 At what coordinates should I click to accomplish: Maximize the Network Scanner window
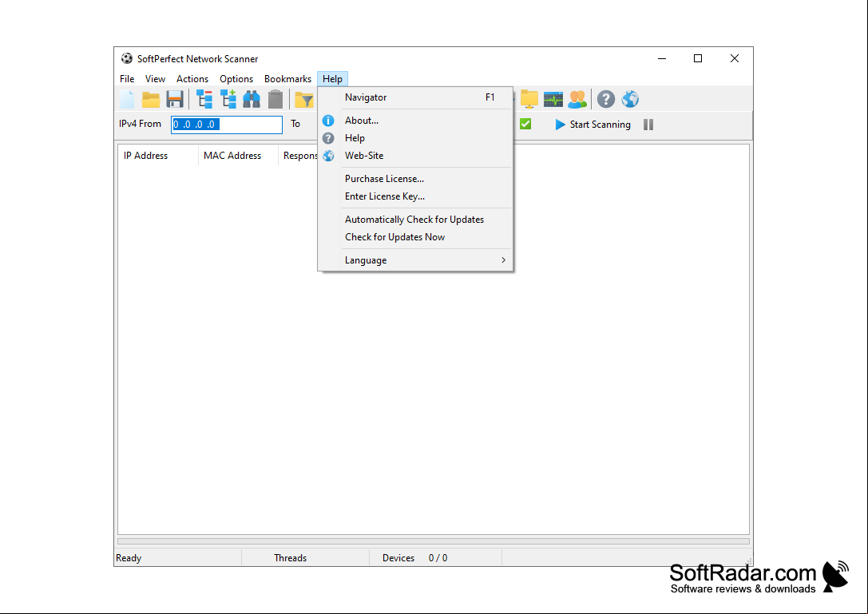(698, 59)
